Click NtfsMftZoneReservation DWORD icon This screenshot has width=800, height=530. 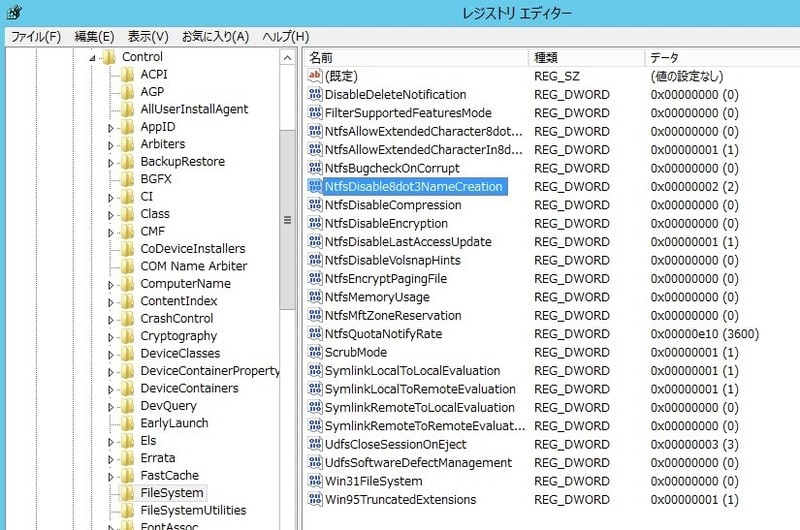pyautogui.click(x=315, y=315)
